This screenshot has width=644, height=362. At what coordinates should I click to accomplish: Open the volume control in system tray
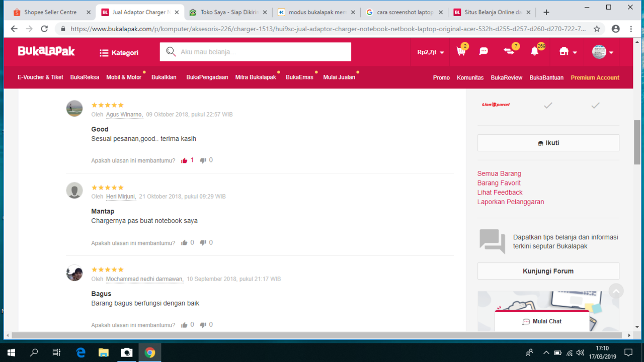point(580,352)
